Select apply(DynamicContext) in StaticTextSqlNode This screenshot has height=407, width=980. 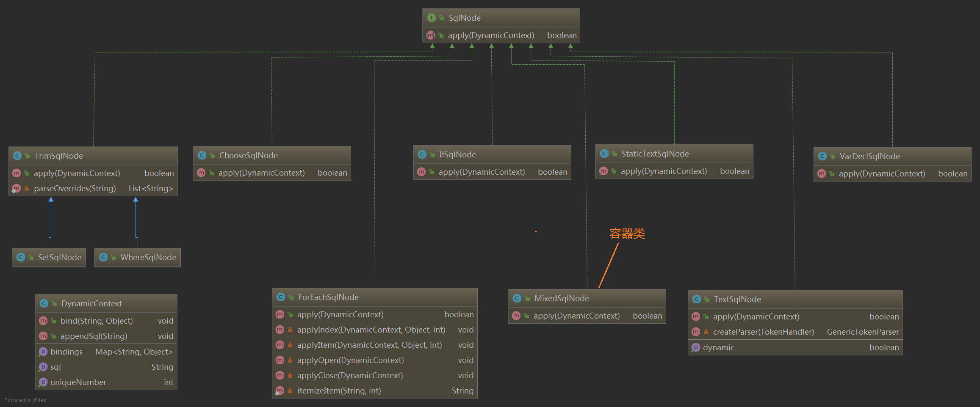coord(664,171)
